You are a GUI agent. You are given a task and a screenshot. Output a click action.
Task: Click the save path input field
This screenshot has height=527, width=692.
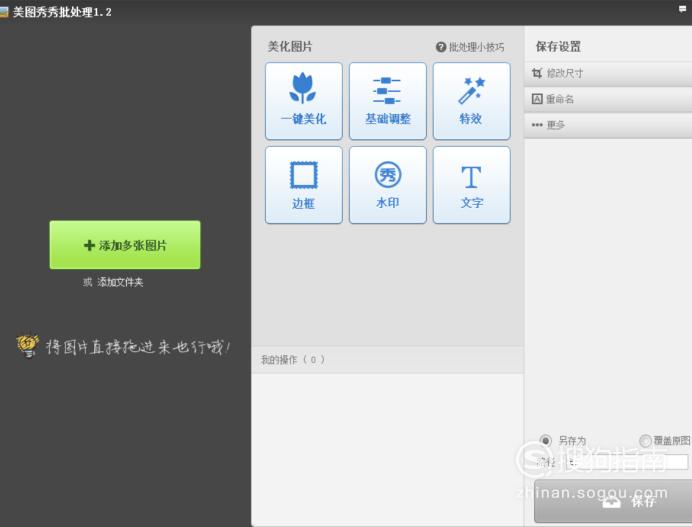tap(627, 462)
